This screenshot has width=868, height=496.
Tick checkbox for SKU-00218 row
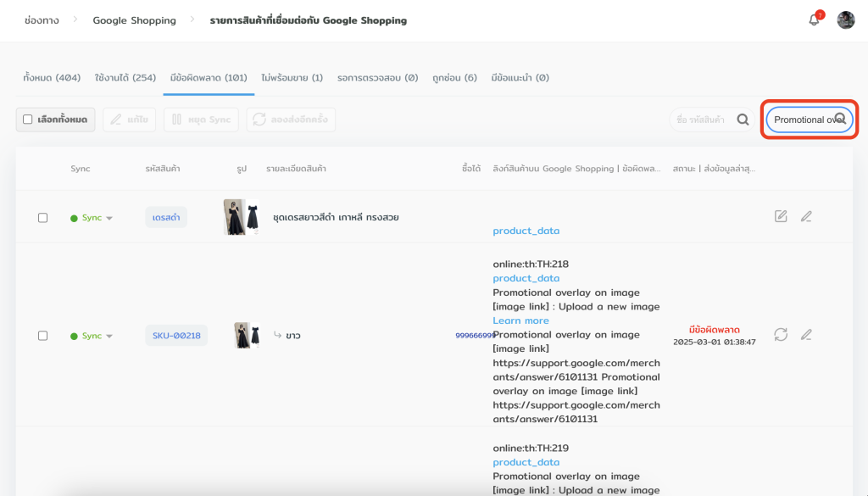[42, 336]
